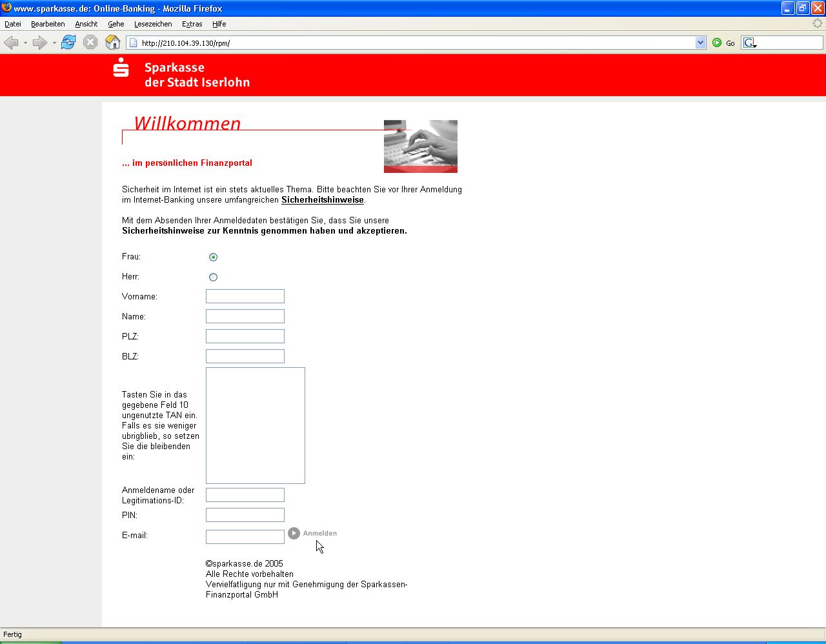Screen dimensions: 826x644
Task: Click the Anmelden submit button
Action: [x=313, y=533]
